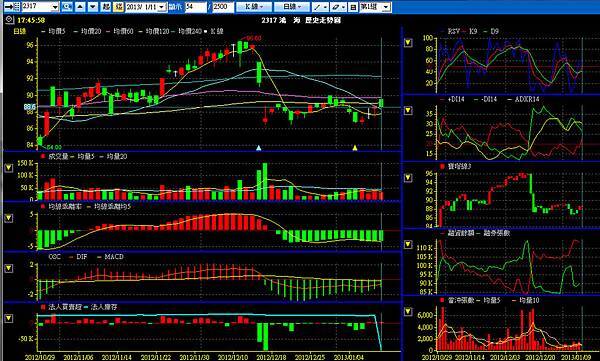600x361 pixels.
Task: Click the 均線乖離率 legend label
Action: (65, 207)
